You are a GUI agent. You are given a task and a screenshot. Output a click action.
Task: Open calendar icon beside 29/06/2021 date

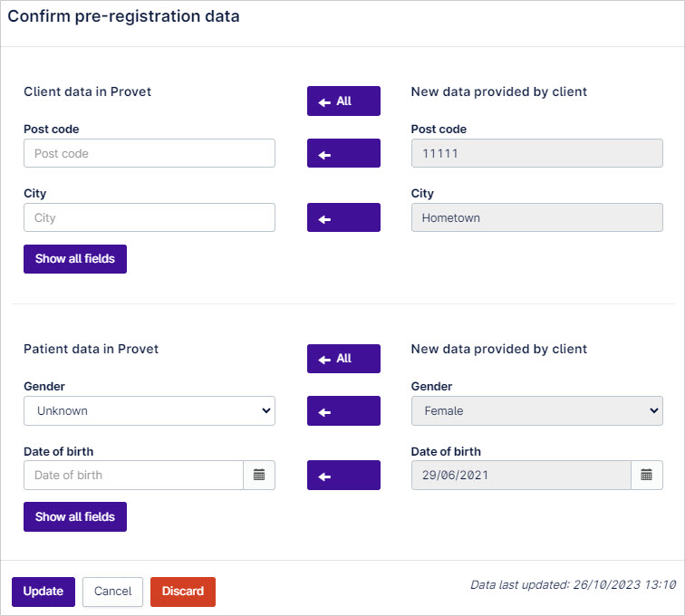tap(647, 475)
